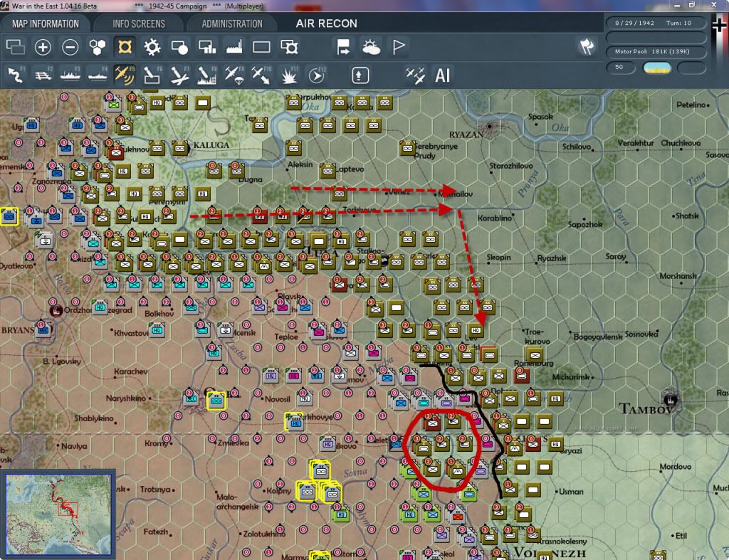Select the yellow-highlighted HQ beside 'rkhovye' label
Image resolution: width=729 pixels, height=560 pixels.
(295, 422)
